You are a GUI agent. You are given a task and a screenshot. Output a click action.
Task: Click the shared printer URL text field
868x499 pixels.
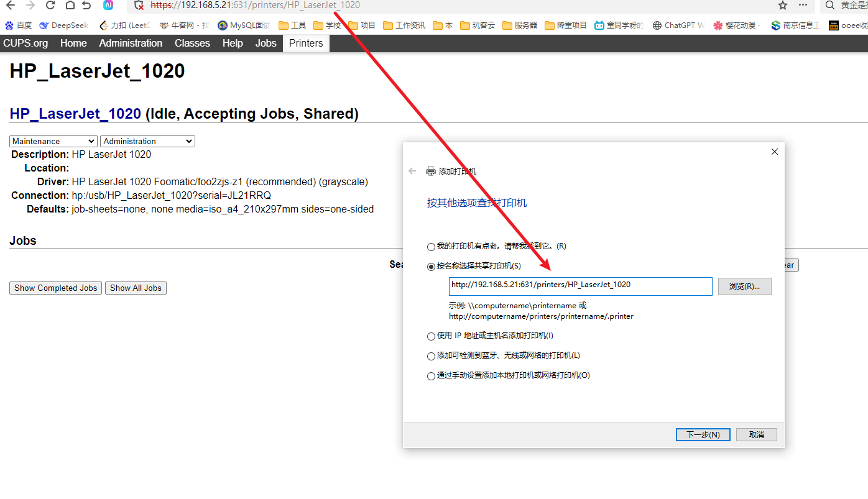[580, 286]
